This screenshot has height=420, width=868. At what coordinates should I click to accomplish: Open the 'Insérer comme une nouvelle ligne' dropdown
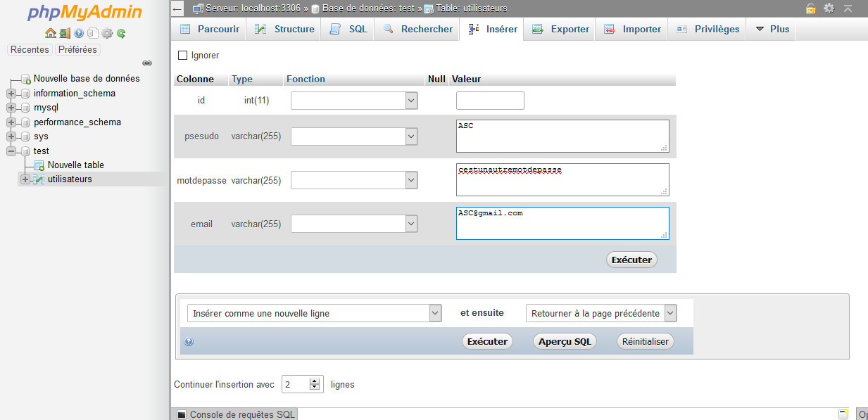click(x=315, y=313)
